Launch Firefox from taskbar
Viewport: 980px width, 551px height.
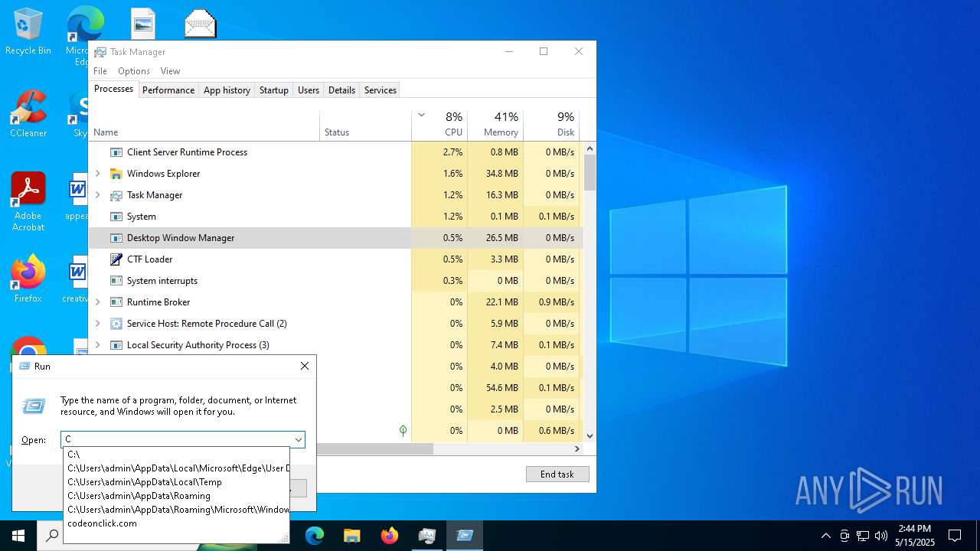[x=390, y=536]
